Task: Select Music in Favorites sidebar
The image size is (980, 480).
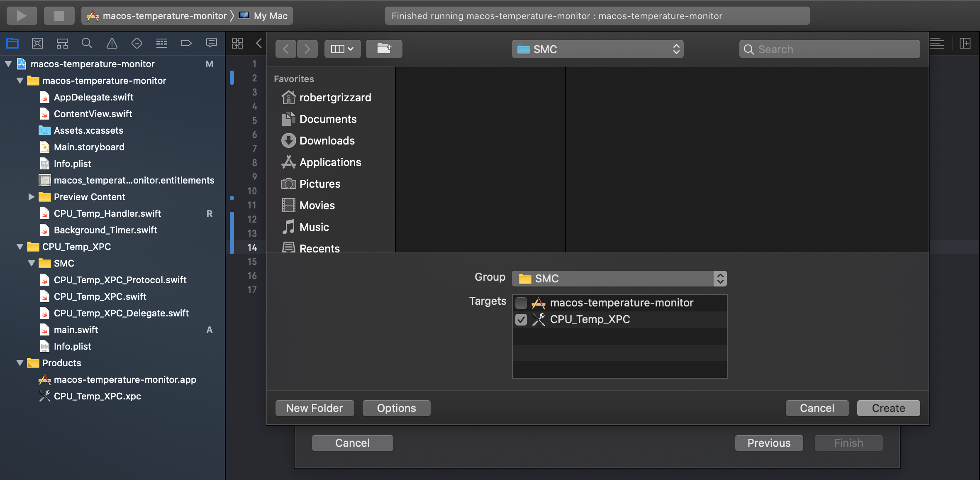Action: point(305,227)
